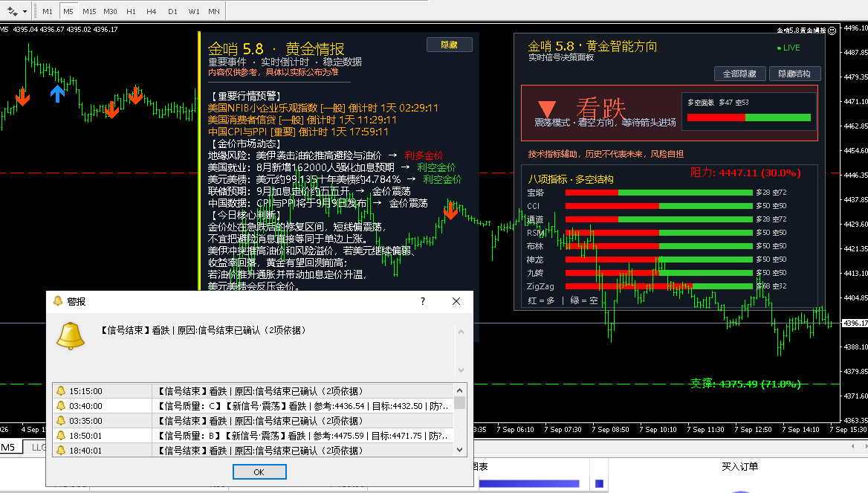Click the large alert bell icon
Viewport: 868px width, 493px height.
coord(71,335)
